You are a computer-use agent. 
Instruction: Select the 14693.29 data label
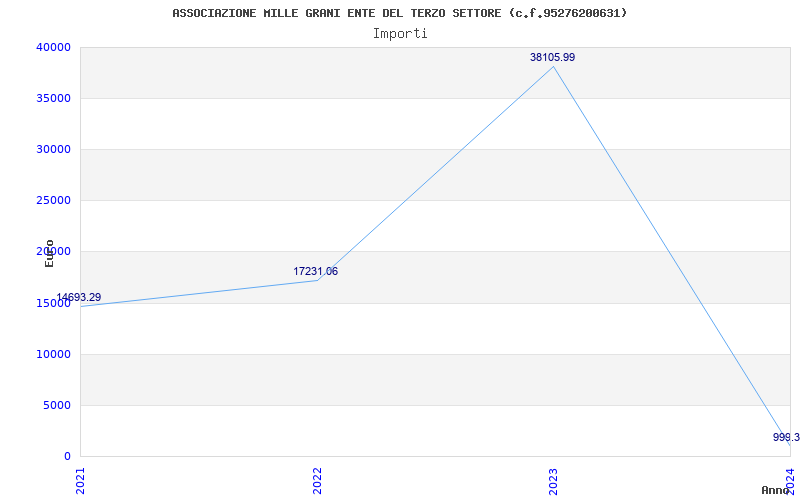[79, 297]
